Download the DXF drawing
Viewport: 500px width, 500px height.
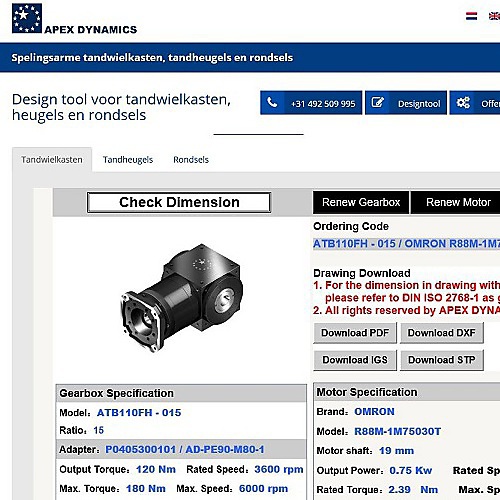coord(442,333)
